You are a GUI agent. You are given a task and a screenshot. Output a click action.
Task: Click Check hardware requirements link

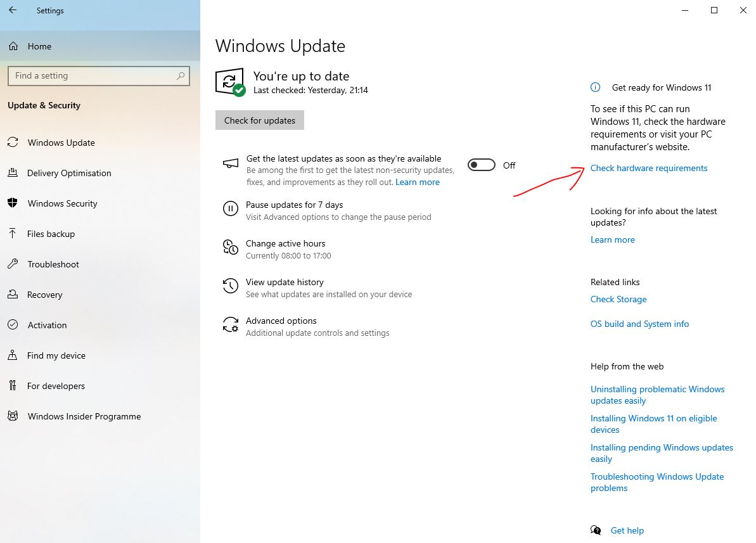point(649,168)
